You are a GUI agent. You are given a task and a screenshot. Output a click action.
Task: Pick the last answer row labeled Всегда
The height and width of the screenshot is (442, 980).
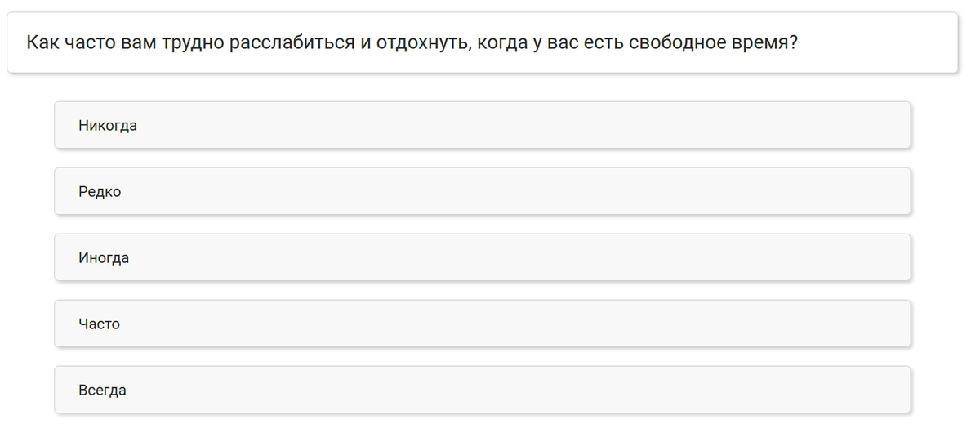[482, 390]
